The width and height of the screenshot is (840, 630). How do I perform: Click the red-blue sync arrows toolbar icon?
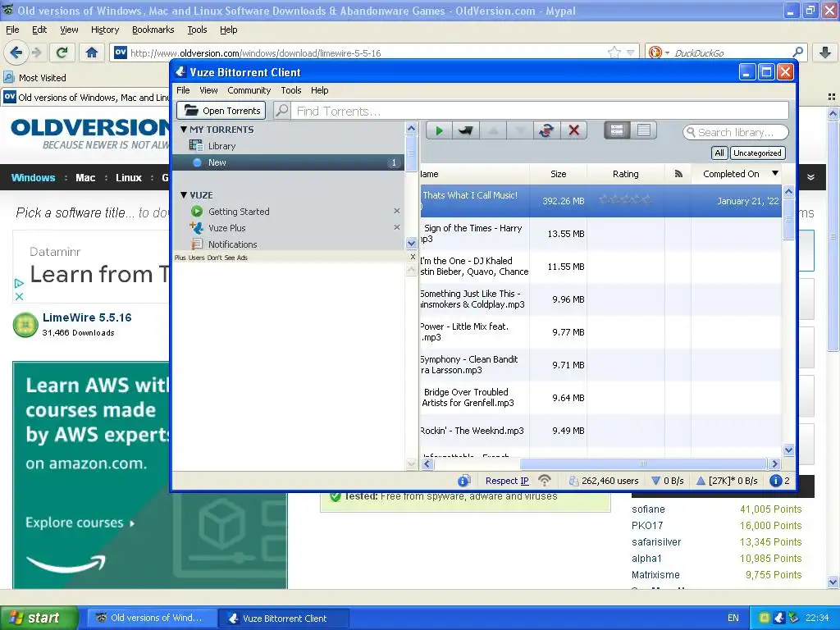coord(546,130)
